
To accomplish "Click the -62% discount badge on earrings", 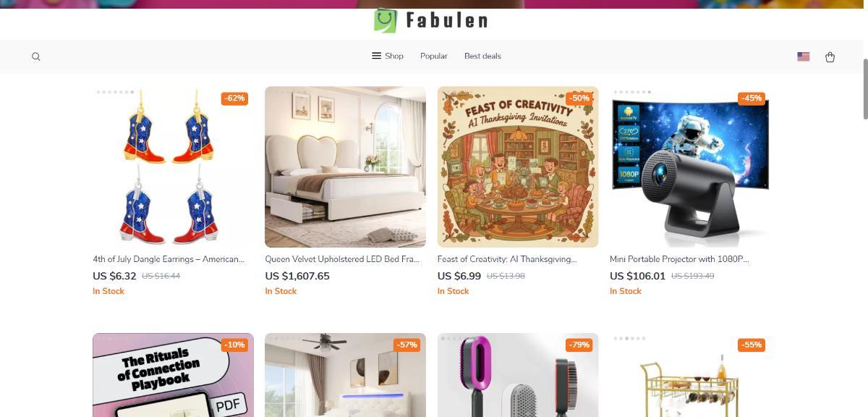I will point(234,98).
